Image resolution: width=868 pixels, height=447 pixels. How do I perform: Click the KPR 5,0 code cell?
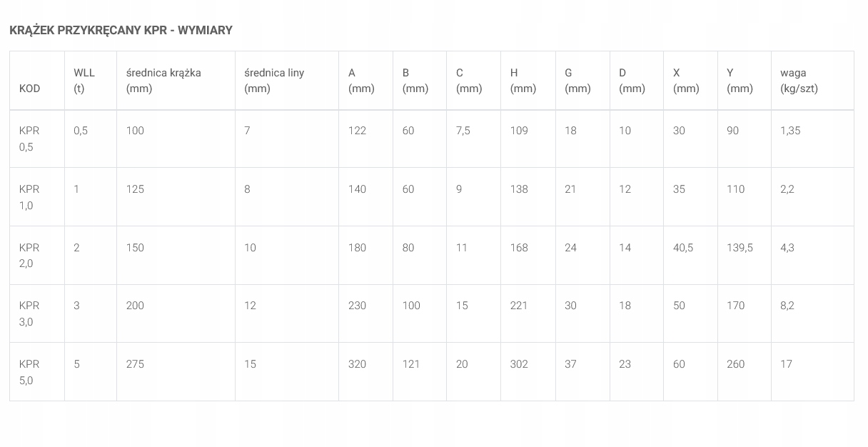pyautogui.click(x=29, y=372)
